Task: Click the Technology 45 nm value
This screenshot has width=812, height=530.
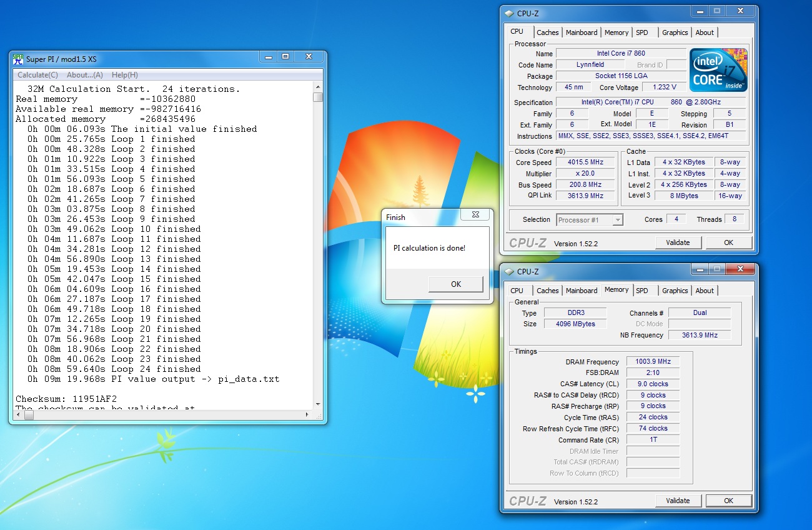Action: pyautogui.click(x=573, y=87)
